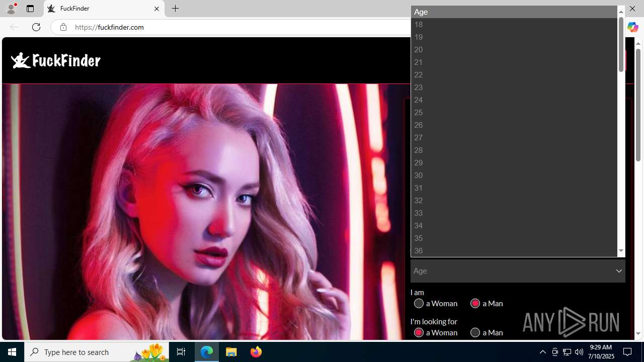The width and height of the screenshot is (644, 362).
Task: Show hidden system tray icons
Action: coord(542,352)
